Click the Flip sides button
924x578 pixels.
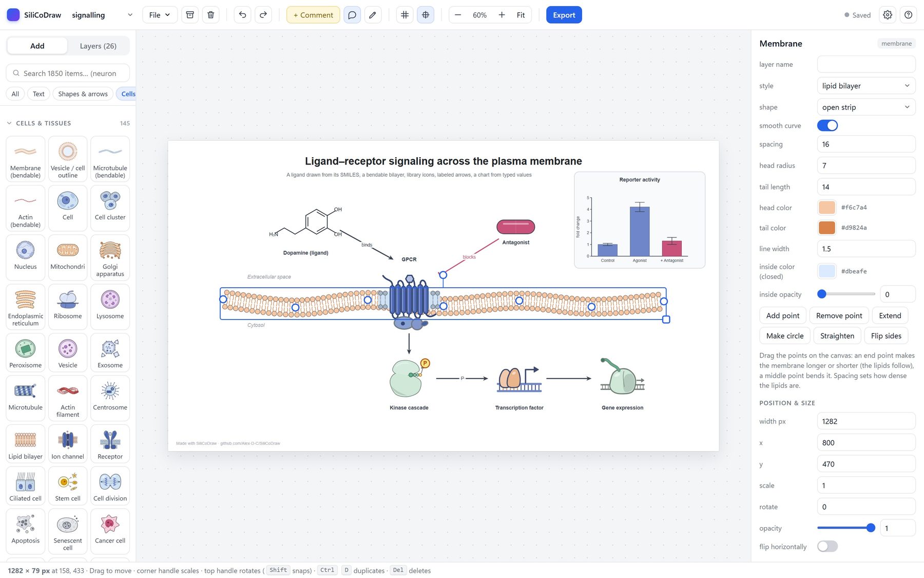click(886, 335)
